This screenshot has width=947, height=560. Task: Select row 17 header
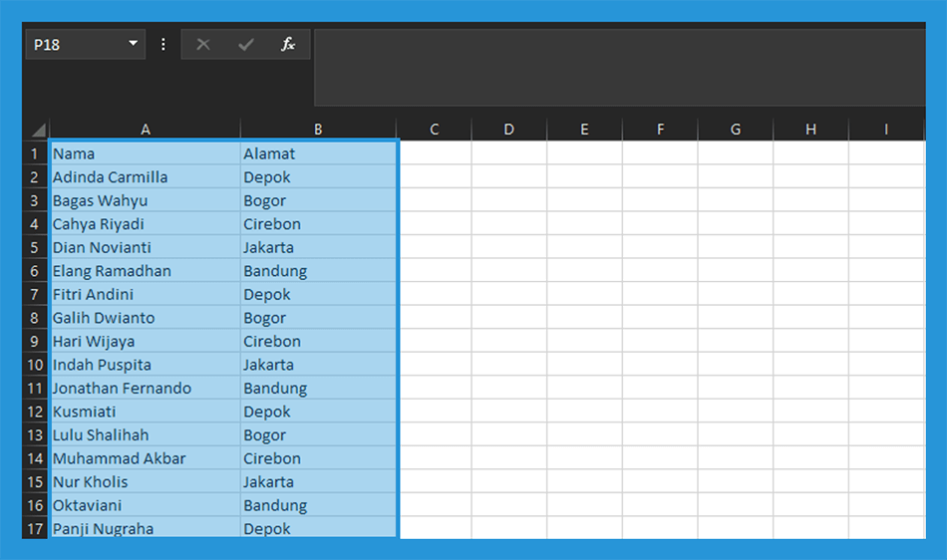(x=35, y=528)
